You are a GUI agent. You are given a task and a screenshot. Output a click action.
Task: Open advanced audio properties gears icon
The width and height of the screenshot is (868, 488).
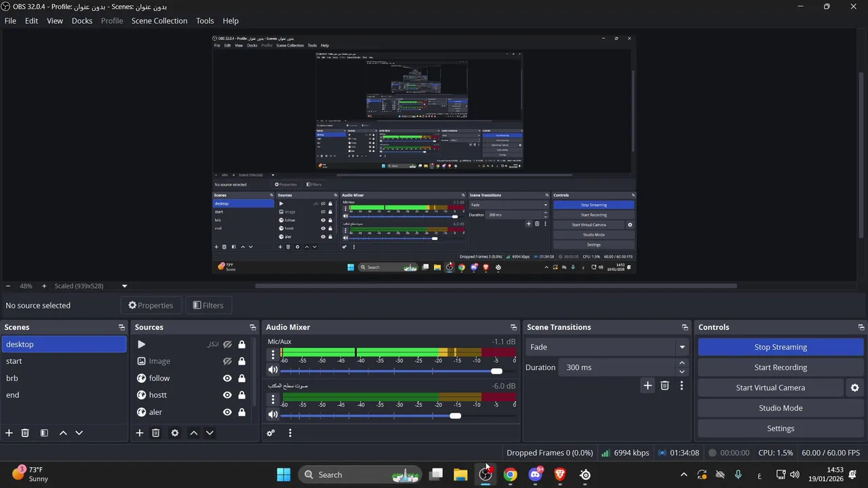271,433
